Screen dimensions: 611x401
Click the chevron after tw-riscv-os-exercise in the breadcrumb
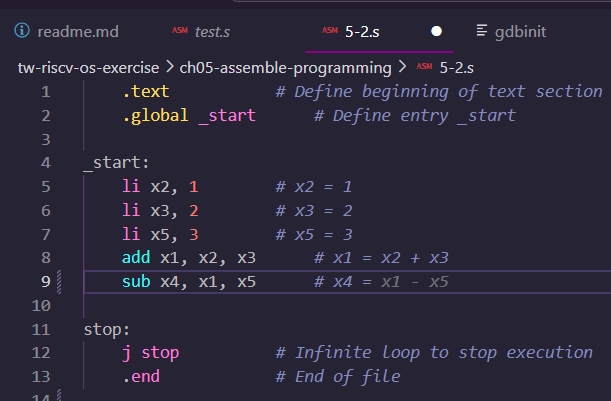pos(169,68)
